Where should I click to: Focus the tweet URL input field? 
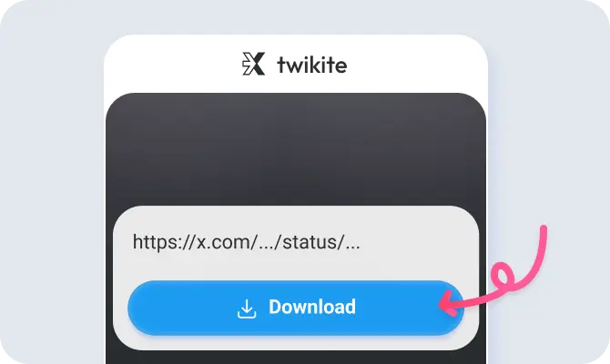[296, 242]
